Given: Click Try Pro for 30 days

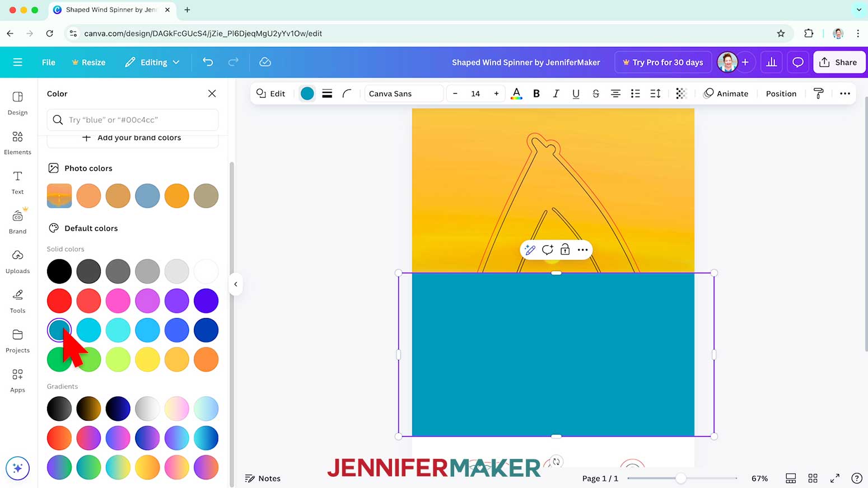Looking at the screenshot, I should coord(663,62).
